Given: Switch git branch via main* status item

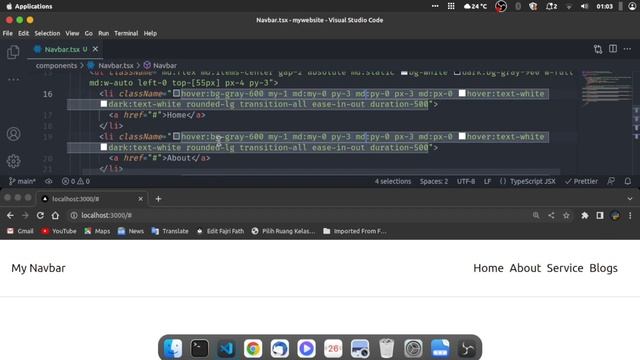Looking at the screenshot, I should click(x=22, y=181).
